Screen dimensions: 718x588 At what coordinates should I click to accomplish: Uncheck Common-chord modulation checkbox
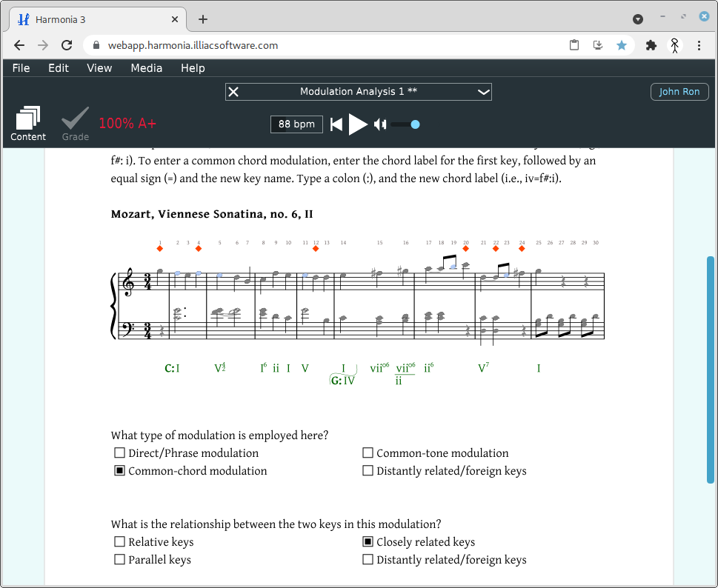tap(119, 471)
